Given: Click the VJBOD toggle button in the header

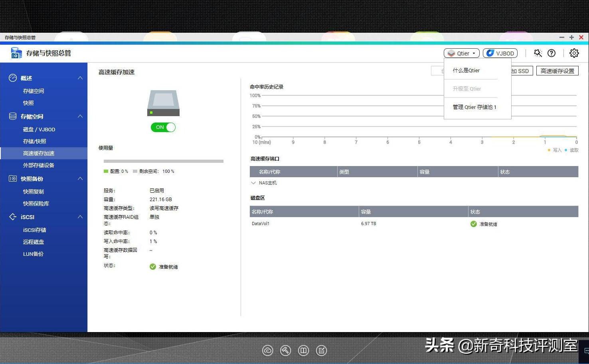Looking at the screenshot, I should pyautogui.click(x=500, y=53).
